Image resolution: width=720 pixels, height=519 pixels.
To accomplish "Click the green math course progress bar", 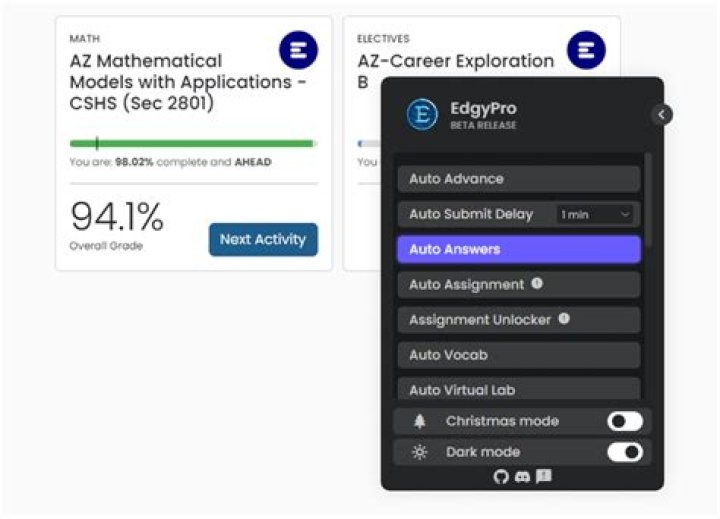I will pyautogui.click(x=192, y=143).
